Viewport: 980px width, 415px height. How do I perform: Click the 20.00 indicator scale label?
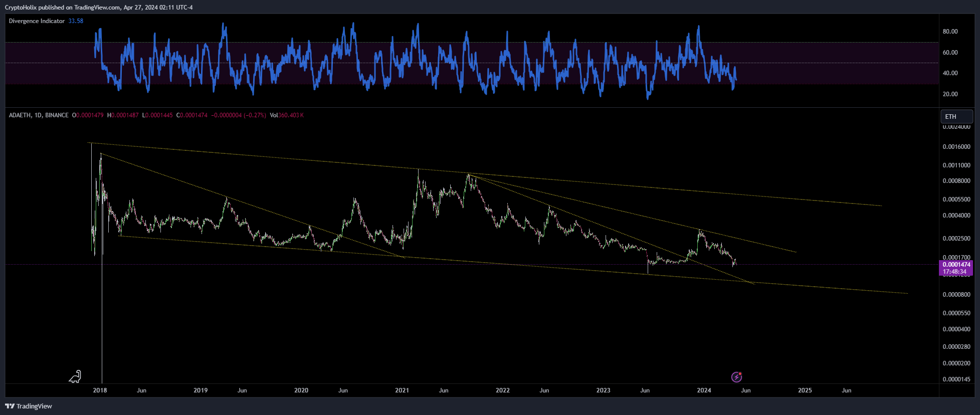(x=950, y=94)
